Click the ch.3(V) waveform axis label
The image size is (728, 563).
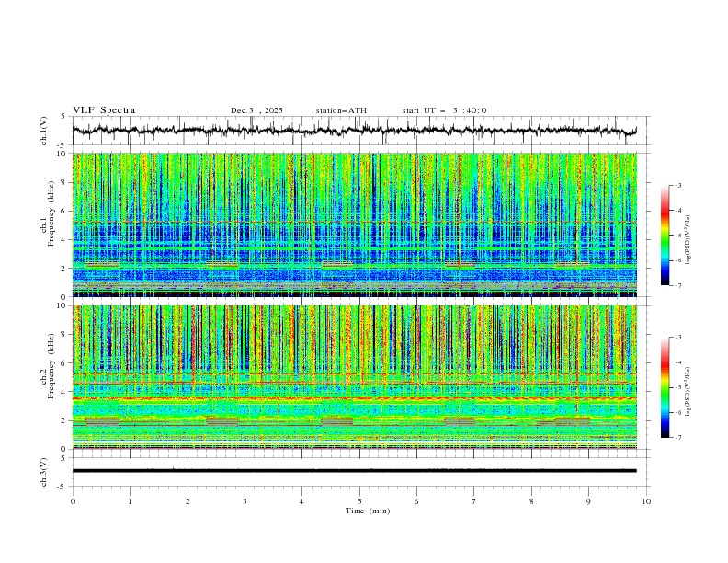(x=45, y=470)
